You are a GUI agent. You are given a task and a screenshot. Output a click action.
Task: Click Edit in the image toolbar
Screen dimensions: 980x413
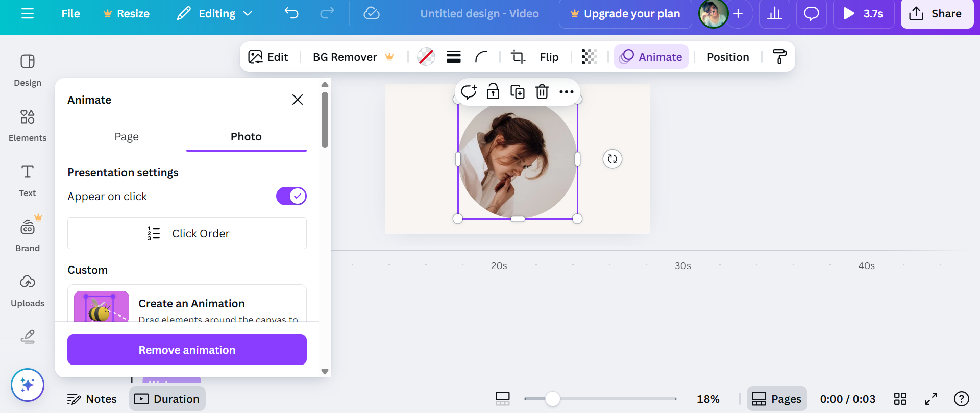(x=268, y=57)
